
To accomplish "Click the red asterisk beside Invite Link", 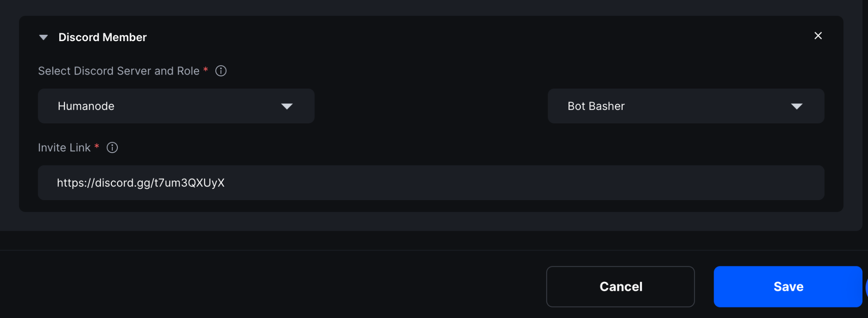I will 97,146.
